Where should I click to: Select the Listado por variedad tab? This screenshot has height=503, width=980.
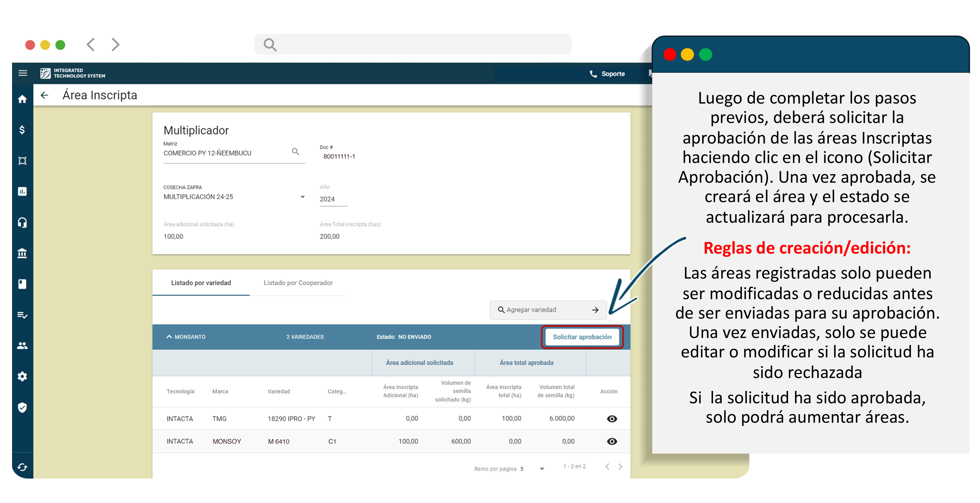[201, 282]
